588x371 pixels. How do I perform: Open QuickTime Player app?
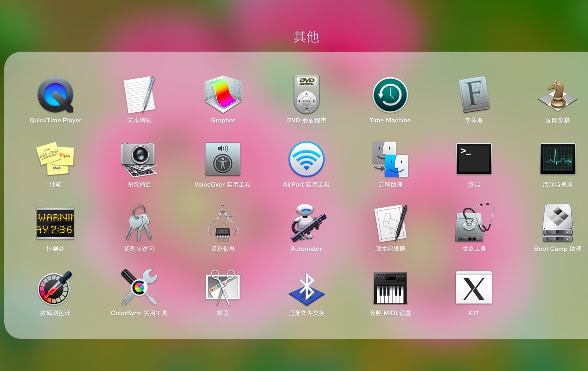click(55, 95)
